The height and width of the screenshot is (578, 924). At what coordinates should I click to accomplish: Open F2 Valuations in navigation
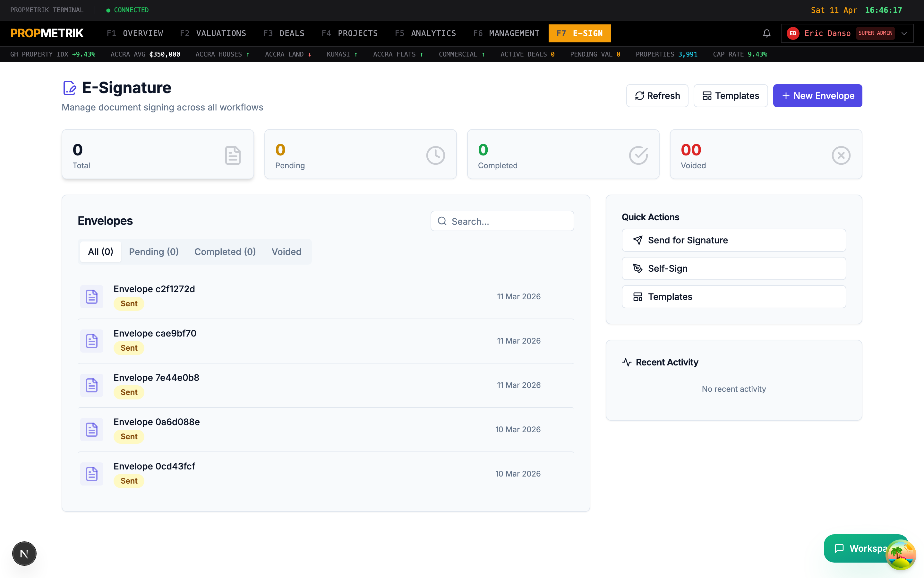click(x=213, y=33)
